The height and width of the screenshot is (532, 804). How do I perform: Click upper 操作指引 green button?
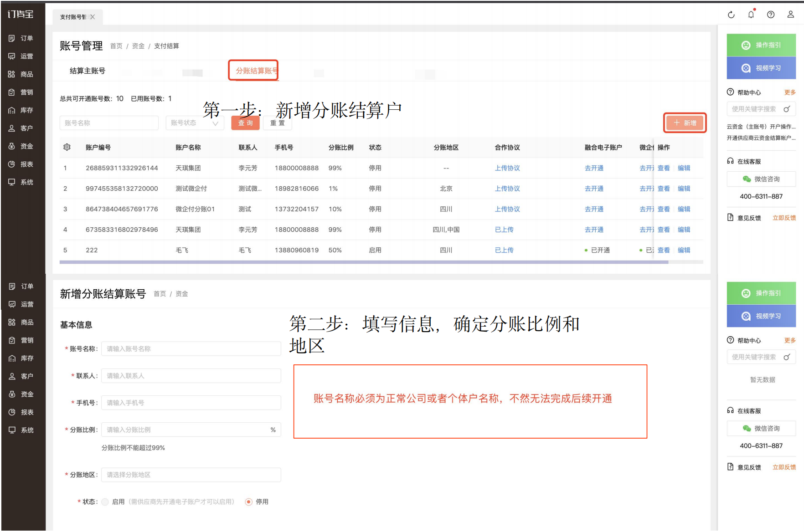(x=761, y=45)
